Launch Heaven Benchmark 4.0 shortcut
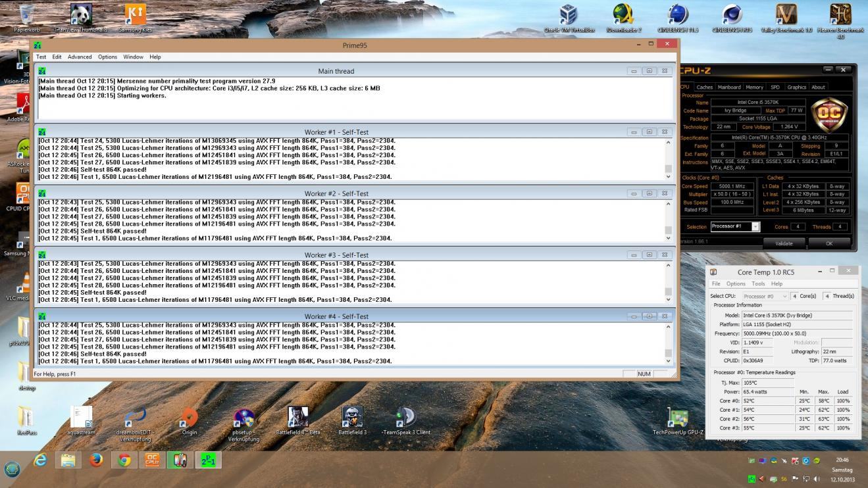The width and height of the screenshot is (868, 488). click(x=840, y=20)
